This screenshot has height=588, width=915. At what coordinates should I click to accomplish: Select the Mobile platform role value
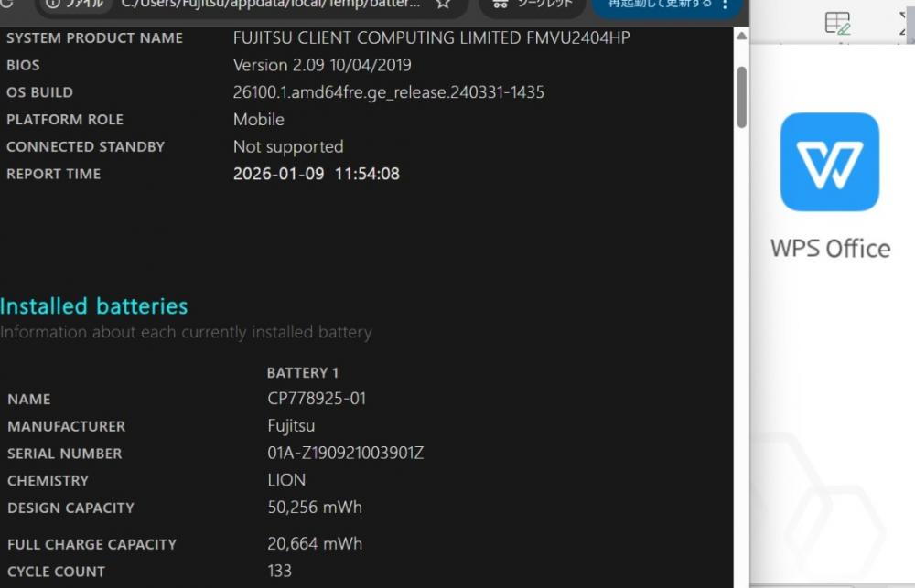pyautogui.click(x=259, y=119)
